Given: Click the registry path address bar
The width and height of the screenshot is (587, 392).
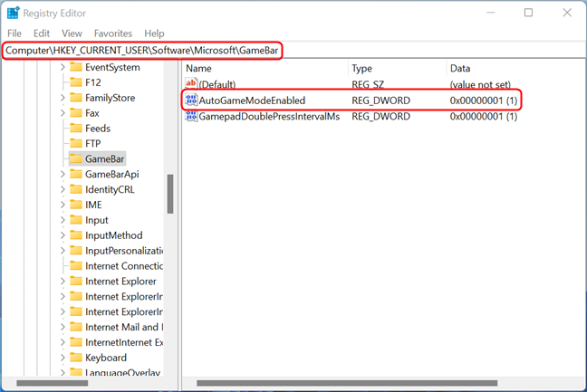Looking at the screenshot, I should 293,50.
